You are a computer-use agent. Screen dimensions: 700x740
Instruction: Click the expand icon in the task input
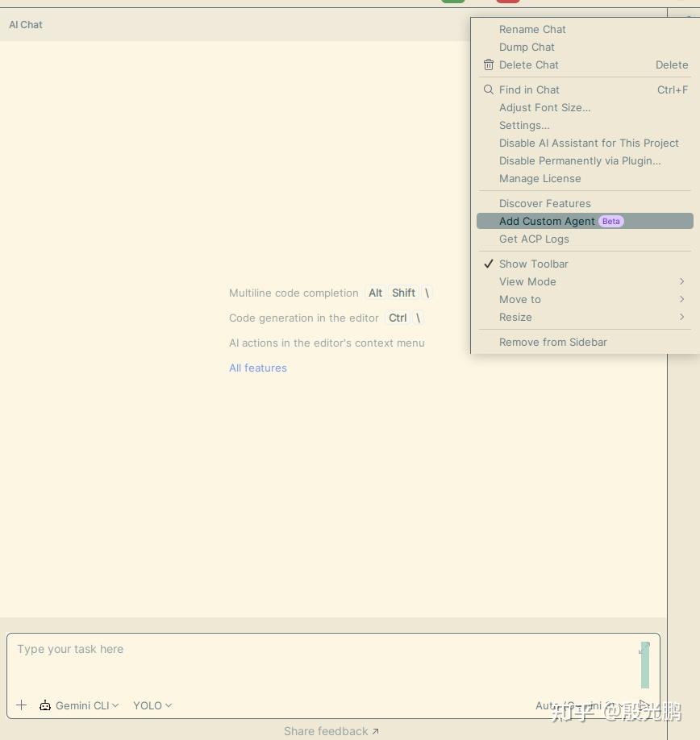point(644,648)
